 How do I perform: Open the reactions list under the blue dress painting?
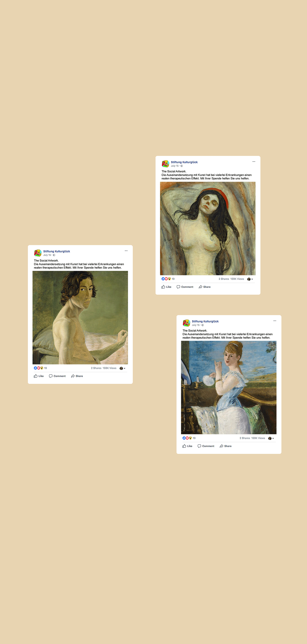(189, 438)
